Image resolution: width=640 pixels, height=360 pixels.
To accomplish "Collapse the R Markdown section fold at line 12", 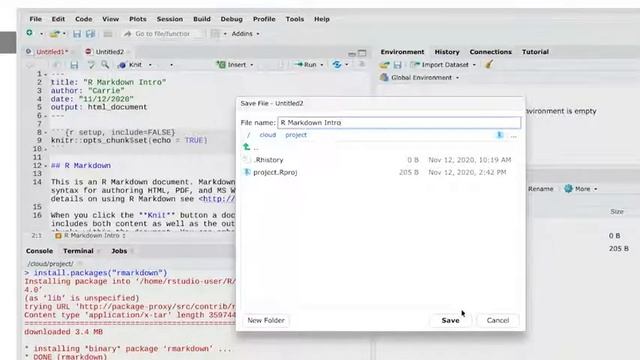I will [x=46, y=166].
